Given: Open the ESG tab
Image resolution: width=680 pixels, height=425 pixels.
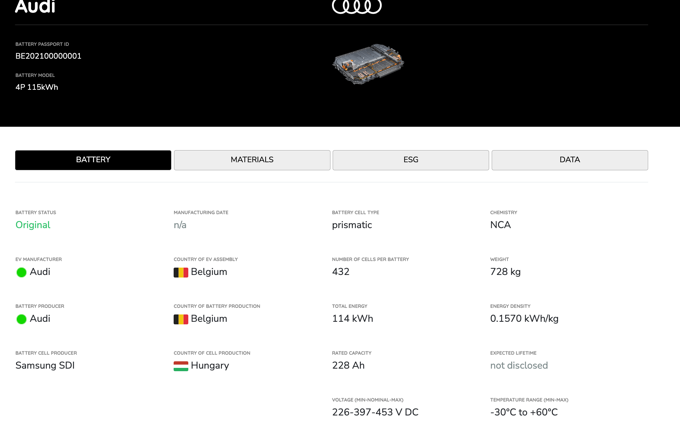Looking at the screenshot, I should (410, 160).
